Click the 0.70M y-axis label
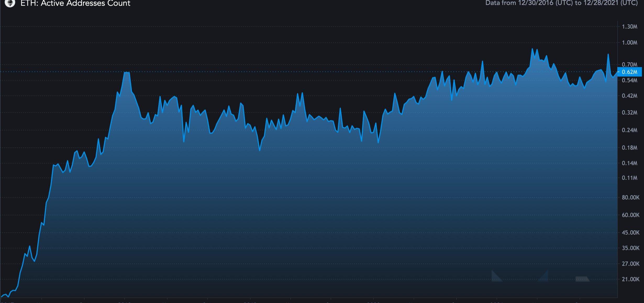Image resolution: width=644 pixels, height=303 pixels. 630,64
